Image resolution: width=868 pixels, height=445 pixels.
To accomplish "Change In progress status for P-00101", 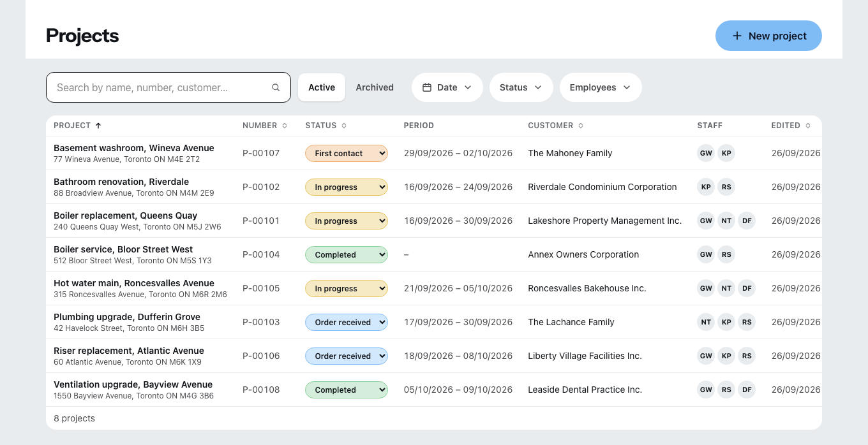I will [347, 221].
